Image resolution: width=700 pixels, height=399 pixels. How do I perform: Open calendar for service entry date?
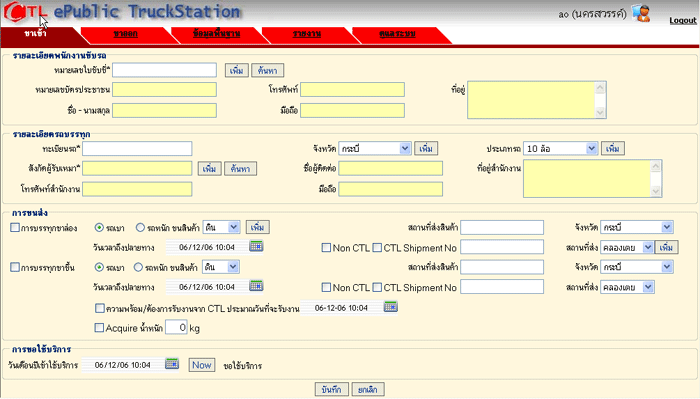click(172, 364)
